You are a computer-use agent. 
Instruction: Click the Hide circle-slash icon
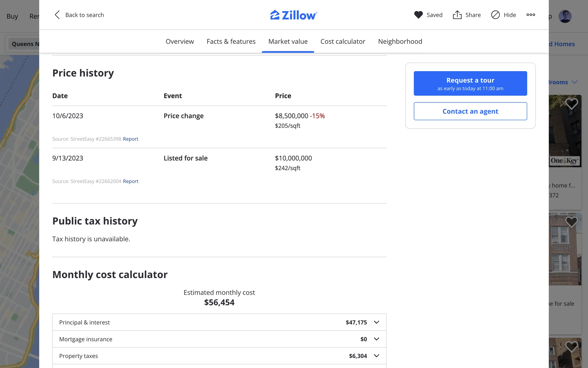tap(495, 15)
